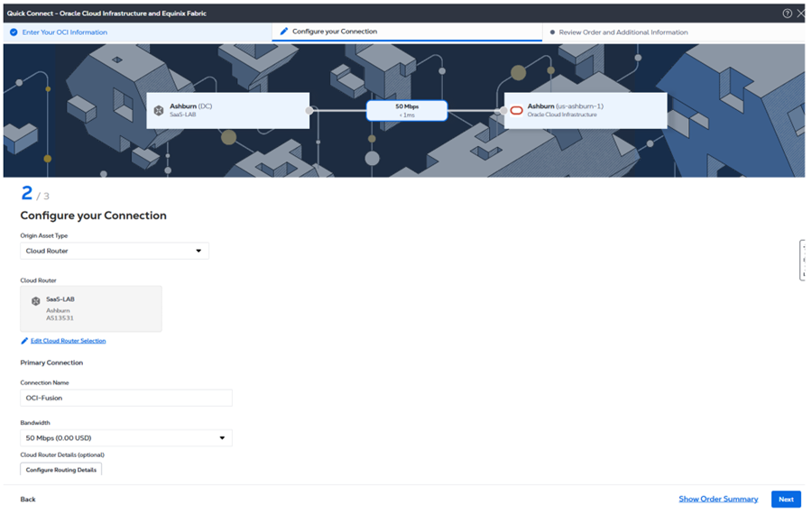
Task: Open the help question mark icon
Action: pyautogui.click(x=787, y=14)
